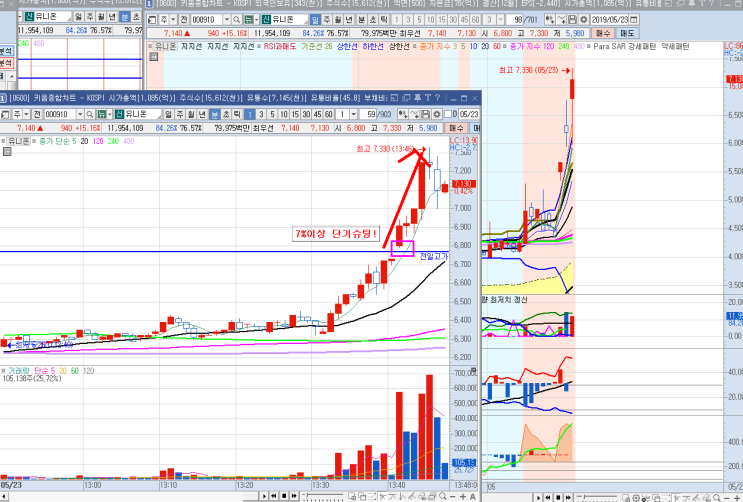The width and height of the screenshot is (743, 502).
Task: Open 뉴 dropdown arrow in front toolbar
Action: coord(110,114)
